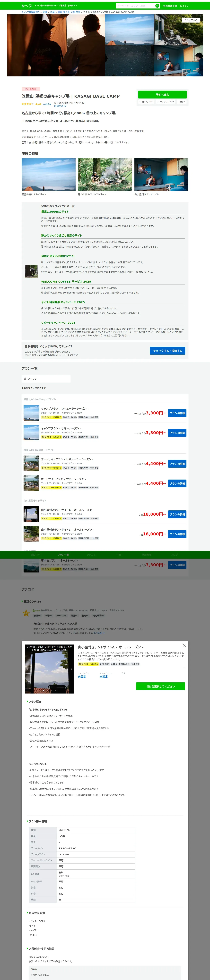Click the 13:00~17:00 check-in value

click(67, 848)
